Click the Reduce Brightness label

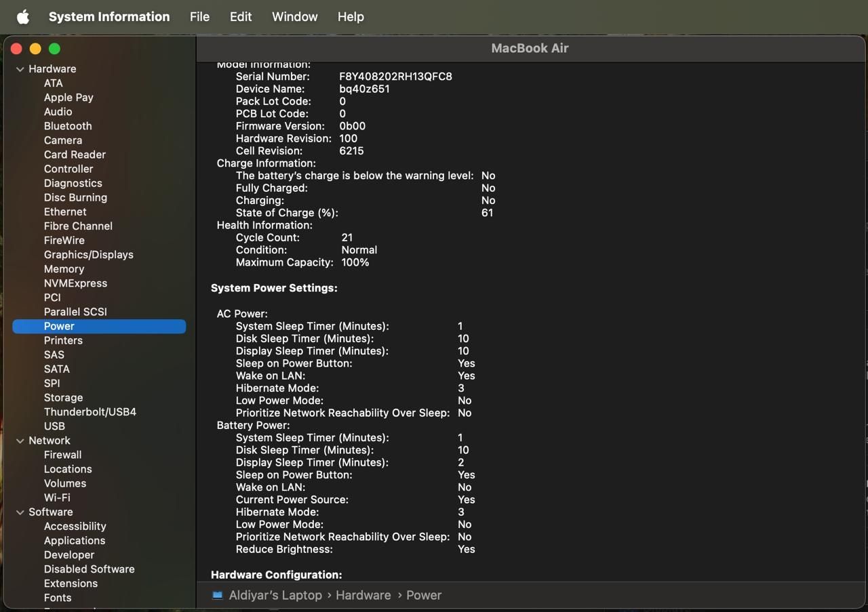[284, 549]
